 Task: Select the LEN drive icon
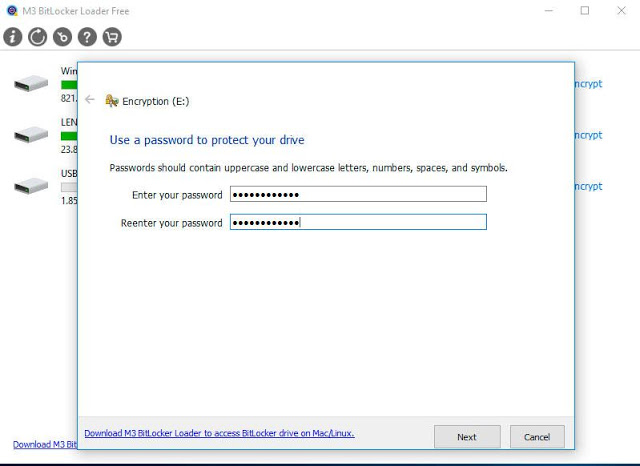tap(31, 135)
